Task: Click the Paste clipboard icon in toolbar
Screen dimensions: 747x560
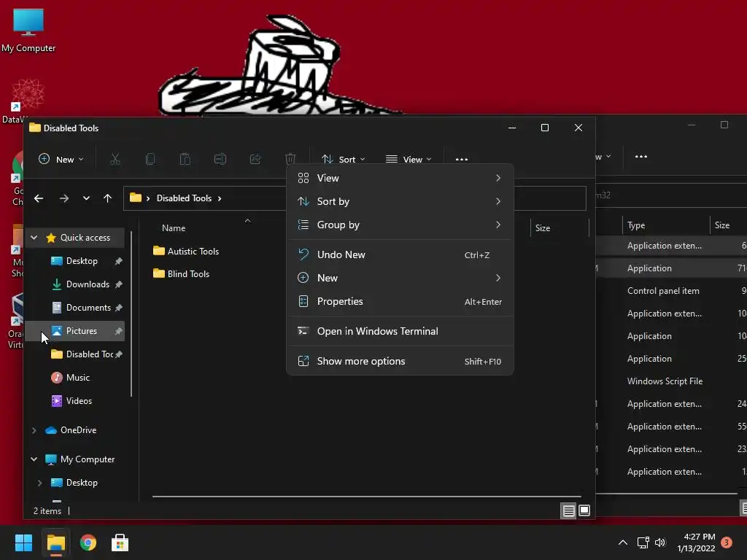Action: coord(185,159)
